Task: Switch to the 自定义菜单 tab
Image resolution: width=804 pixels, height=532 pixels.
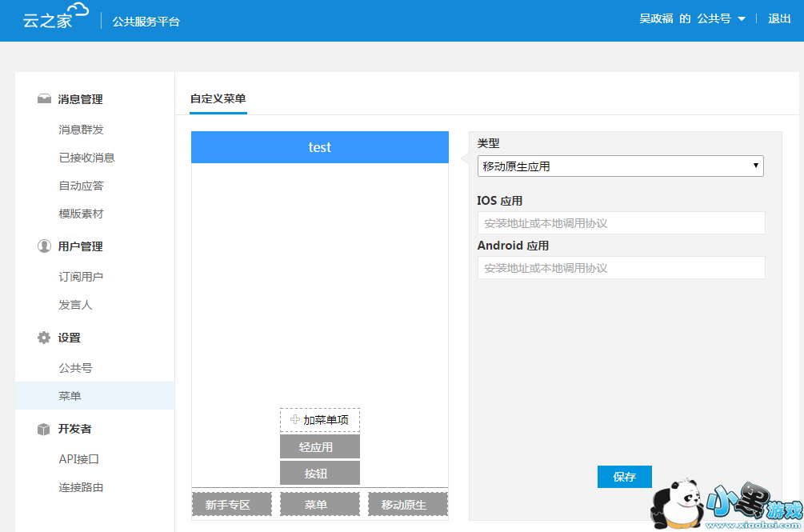Action: 218,99
